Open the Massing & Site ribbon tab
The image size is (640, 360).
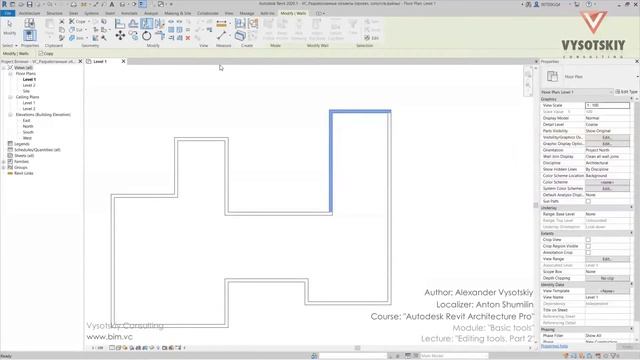pyautogui.click(x=178, y=13)
